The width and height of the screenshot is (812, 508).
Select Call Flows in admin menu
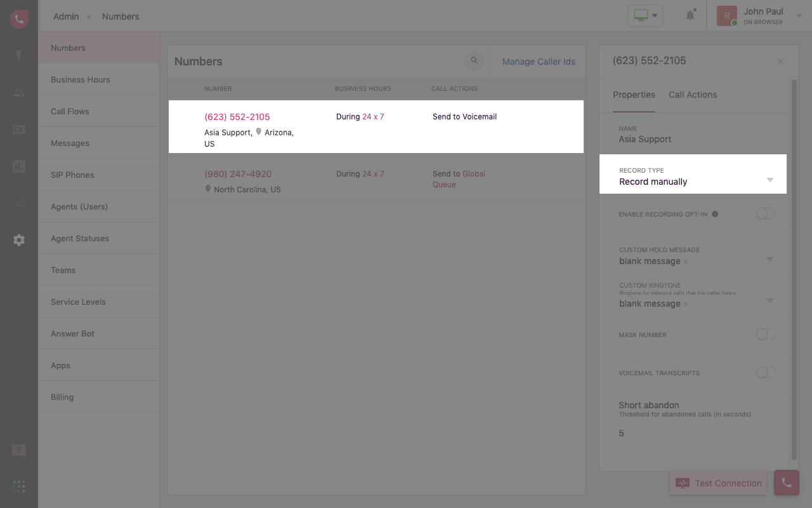tap(70, 111)
